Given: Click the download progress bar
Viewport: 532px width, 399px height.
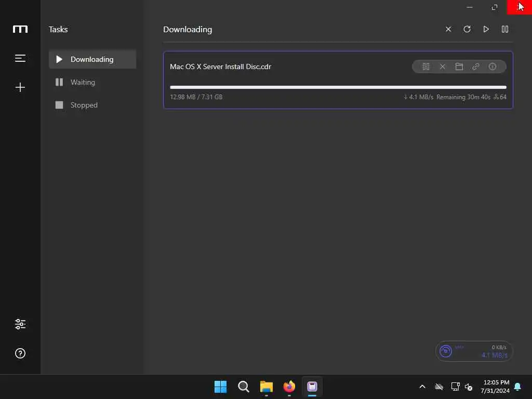Looking at the screenshot, I should click(x=338, y=87).
